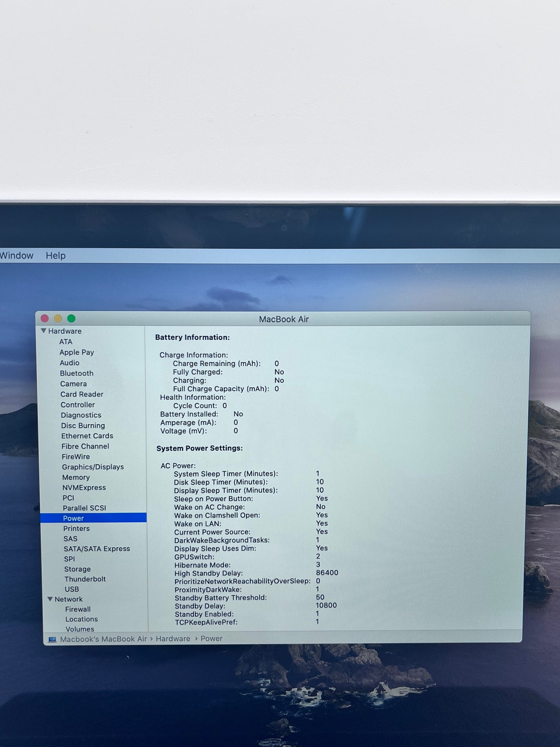Select Disc Burning in the sidebar
The image size is (560, 747).
coord(83,425)
